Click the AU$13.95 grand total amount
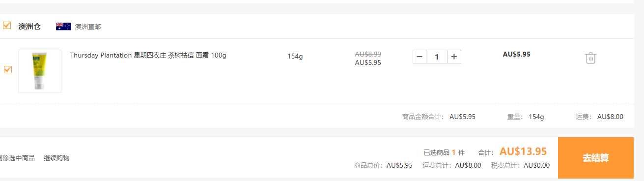This screenshot has height=181, width=644. (x=523, y=151)
